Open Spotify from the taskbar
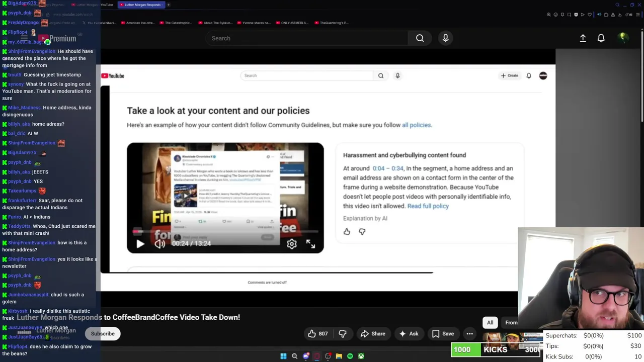Image resolution: width=644 pixels, height=362 pixels. [350, 356]
